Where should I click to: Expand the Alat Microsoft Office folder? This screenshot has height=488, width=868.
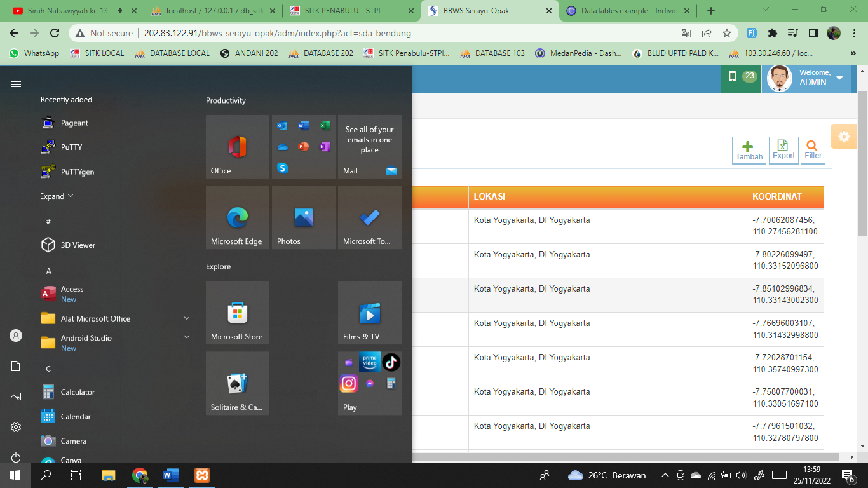point(187,318)
